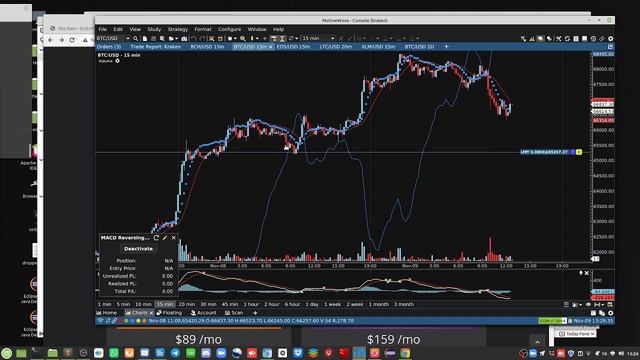
Task: Click the LMT order label on chart
Action: [544, 152]
